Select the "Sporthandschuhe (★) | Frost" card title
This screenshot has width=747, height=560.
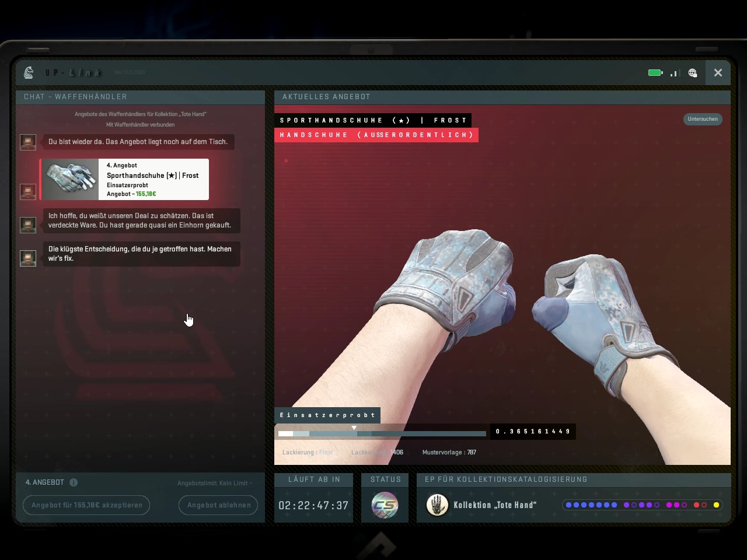click(153, 176)
